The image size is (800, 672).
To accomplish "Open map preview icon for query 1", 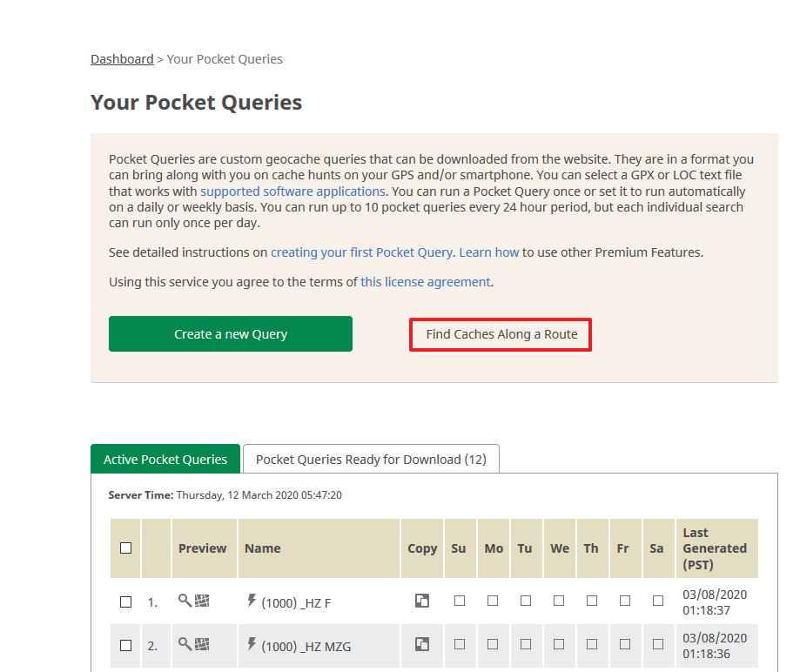I will (202, 601).
